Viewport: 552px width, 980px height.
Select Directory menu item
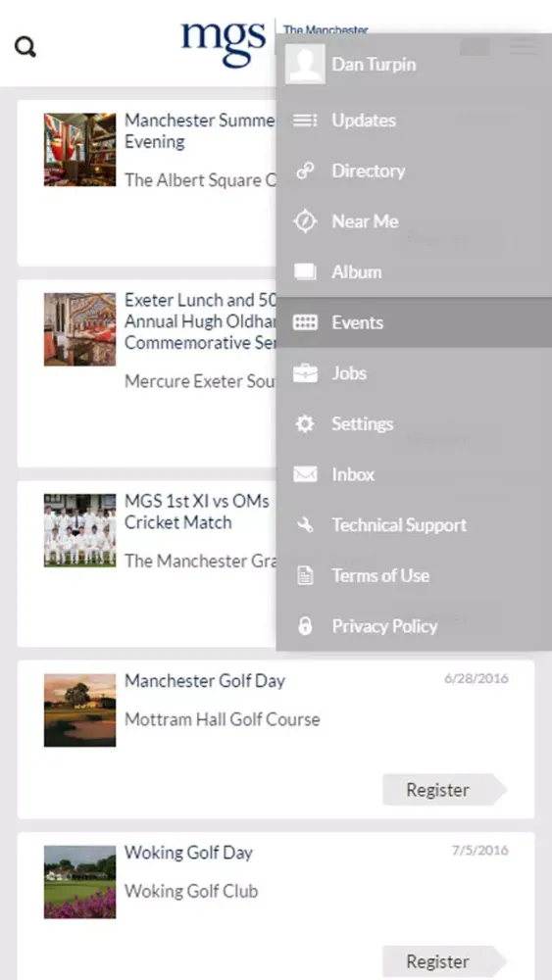click(414, 171)
